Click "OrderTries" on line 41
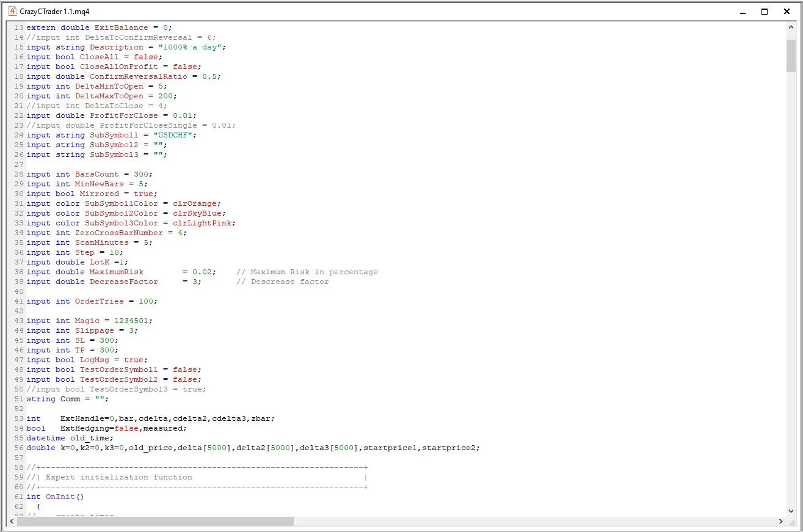This screenshot has height=532, width=803. [99, 301]
